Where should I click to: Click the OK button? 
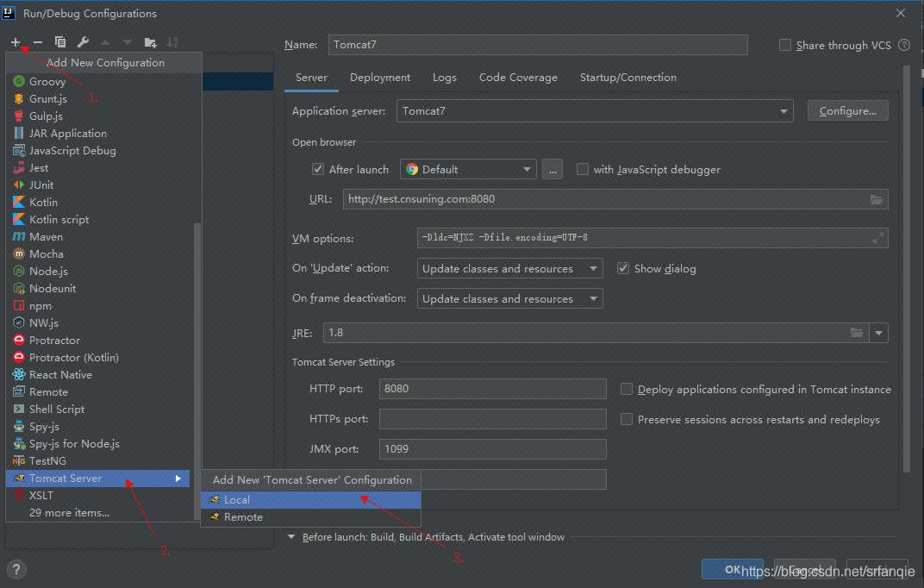733,569
